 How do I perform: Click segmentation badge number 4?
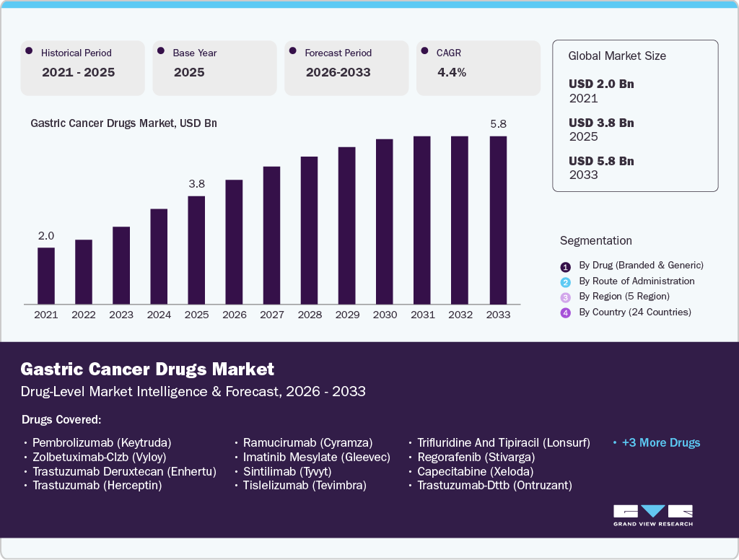(566, 313)
